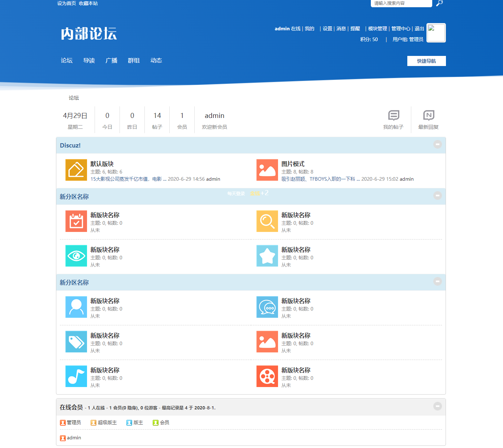Click the red calendar forum icon
The height and width of the screenshot is (448, 503).
76,221
